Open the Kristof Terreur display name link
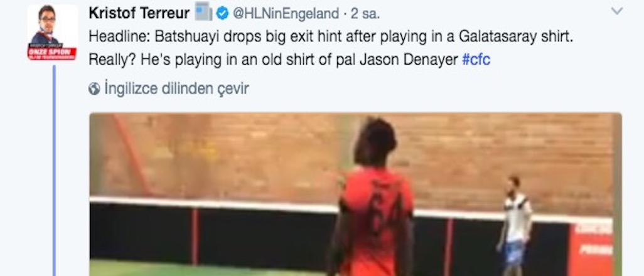The height and width of the screenshot is (276, 644). pyautogui.click(x=139, y=14)
